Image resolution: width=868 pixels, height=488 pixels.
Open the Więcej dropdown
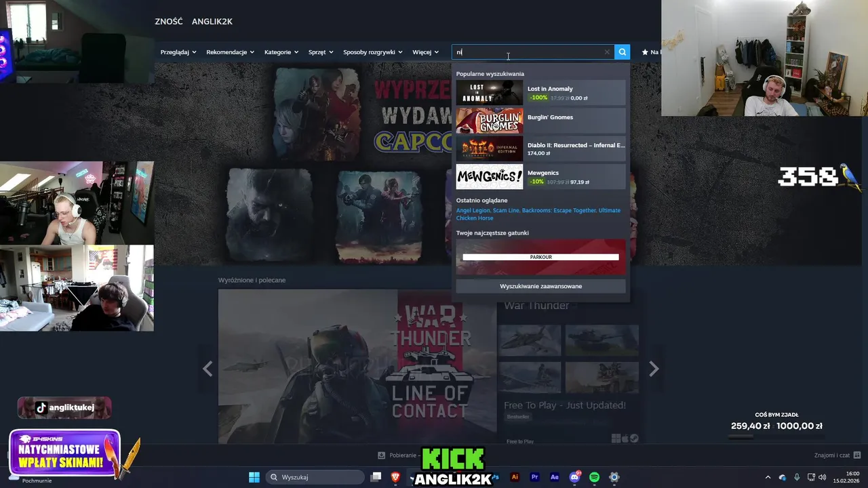click(x=426, y=52)
